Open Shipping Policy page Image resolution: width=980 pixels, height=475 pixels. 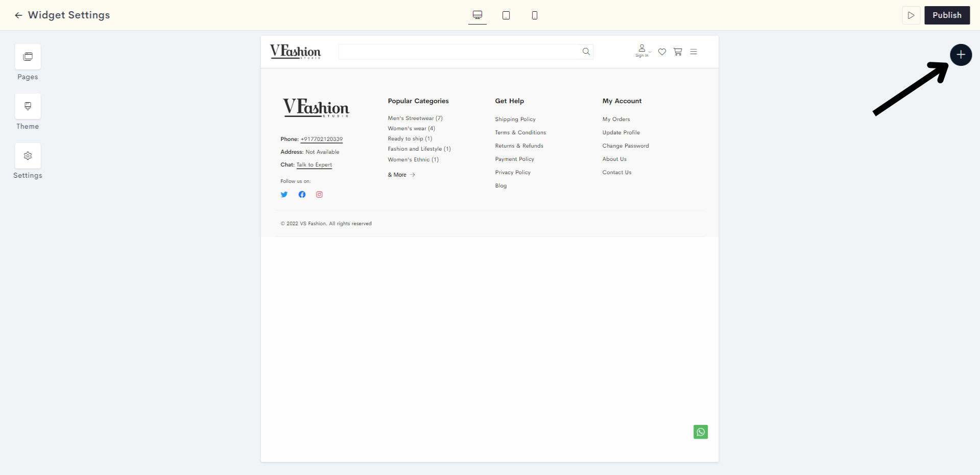click(515, 119)
